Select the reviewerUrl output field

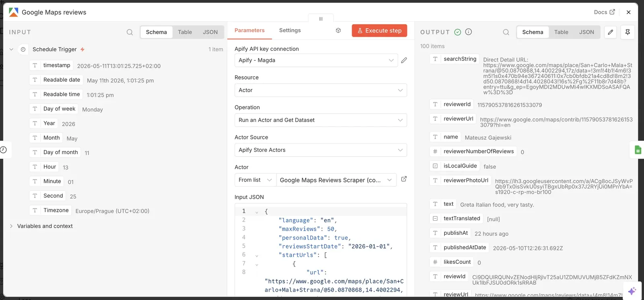coord(453,119)
